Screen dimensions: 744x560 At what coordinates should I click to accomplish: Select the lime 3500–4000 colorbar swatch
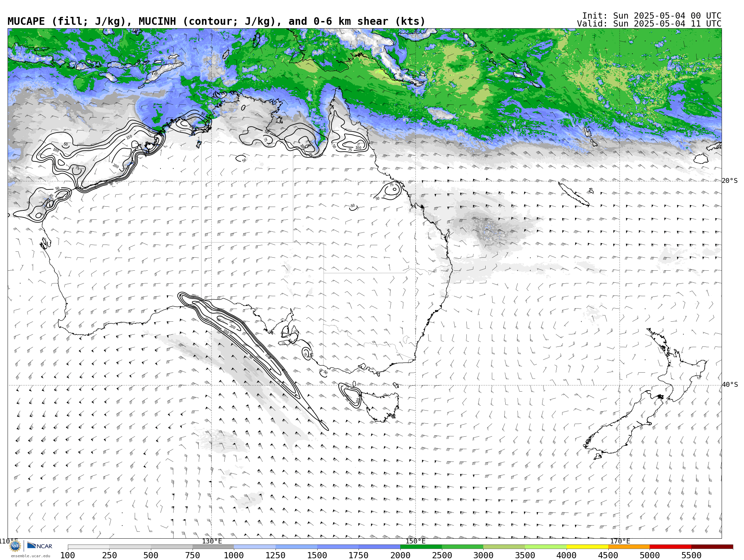tap(546, 547)
